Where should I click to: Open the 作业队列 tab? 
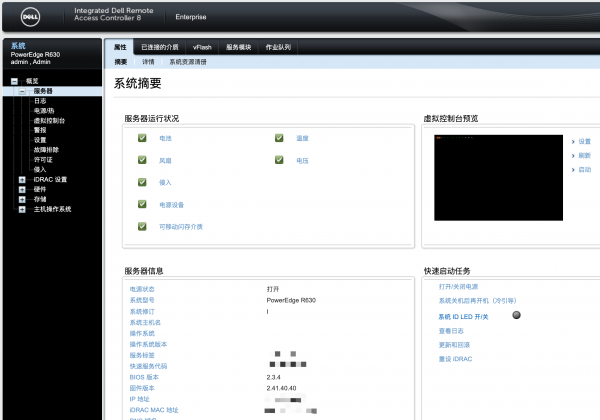(x=278, y=47)
